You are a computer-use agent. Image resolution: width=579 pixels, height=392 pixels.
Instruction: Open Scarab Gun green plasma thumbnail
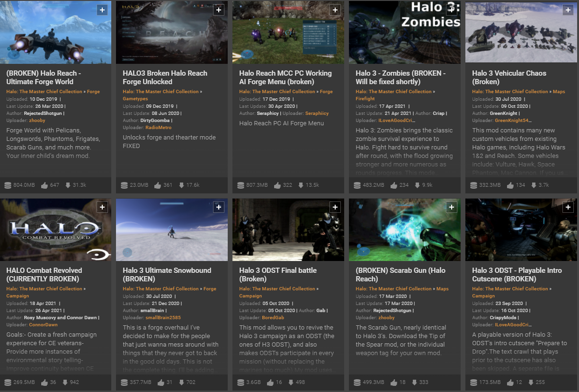405,230
